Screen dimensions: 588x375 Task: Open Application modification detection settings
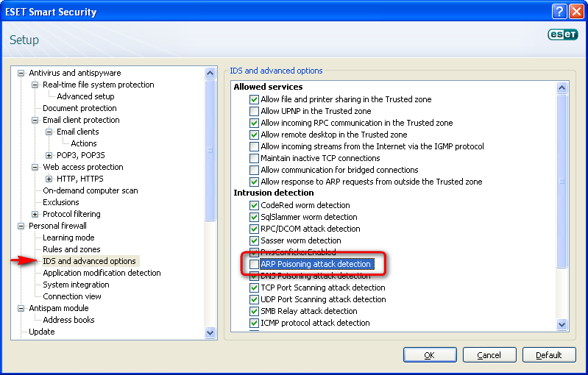click(102, 273)
